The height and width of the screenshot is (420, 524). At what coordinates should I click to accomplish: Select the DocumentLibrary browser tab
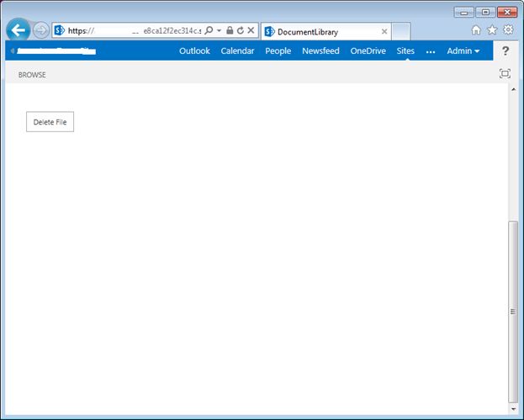tap(326, 32)
